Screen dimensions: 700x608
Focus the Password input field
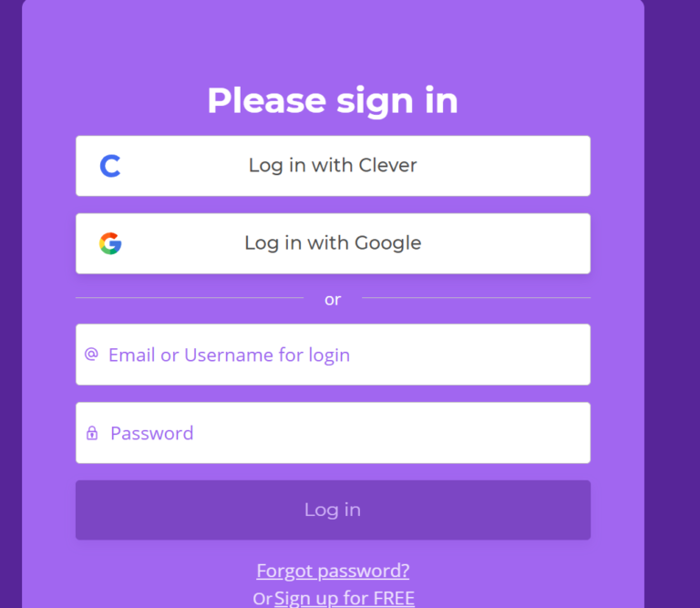tap(333, 433)
